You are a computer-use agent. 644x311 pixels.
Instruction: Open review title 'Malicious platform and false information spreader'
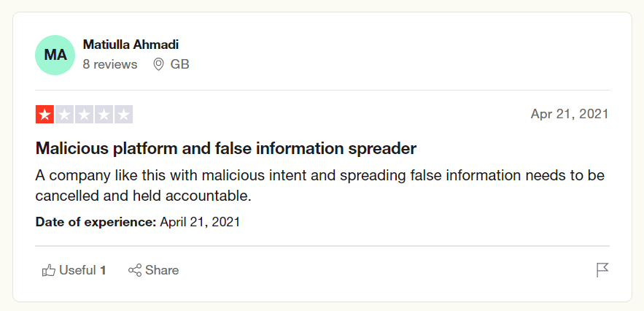[x=226, y=148]
